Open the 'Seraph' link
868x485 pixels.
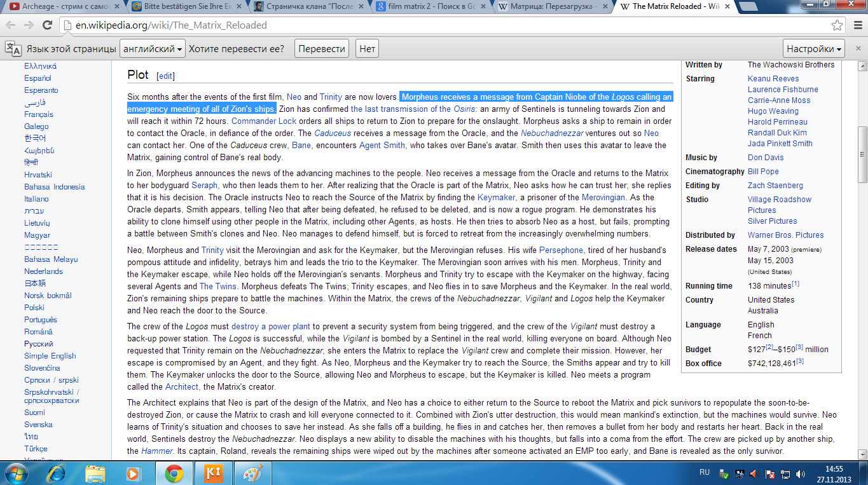[205, 185]
